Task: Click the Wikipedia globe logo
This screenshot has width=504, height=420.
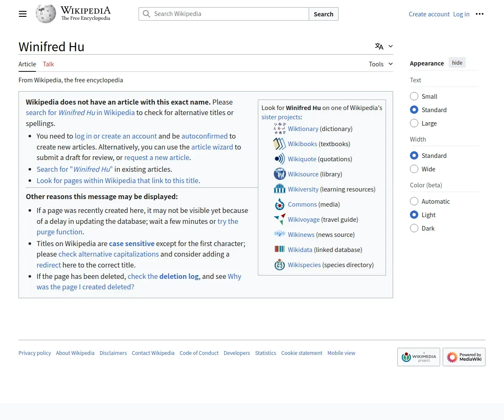Action: (46, 14)
